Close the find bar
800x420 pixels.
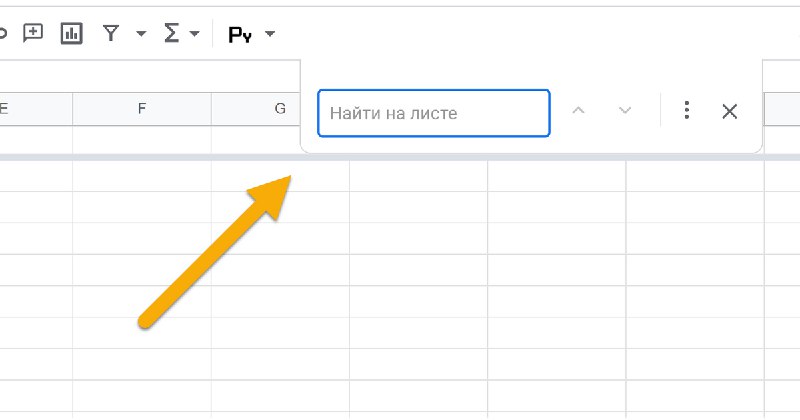(x=730, y=111)
